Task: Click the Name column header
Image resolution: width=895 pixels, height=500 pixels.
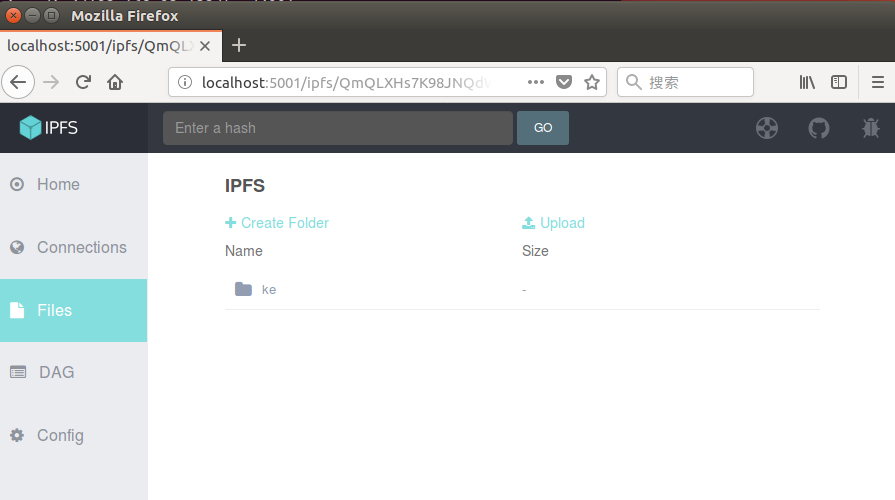Action: 244,251
